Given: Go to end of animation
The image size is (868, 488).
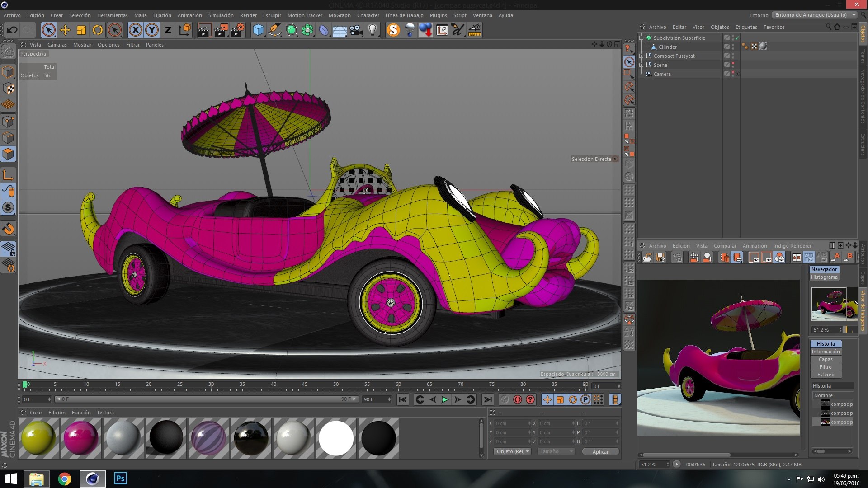Looking at the screenshot, I should (x=487, y=399).
